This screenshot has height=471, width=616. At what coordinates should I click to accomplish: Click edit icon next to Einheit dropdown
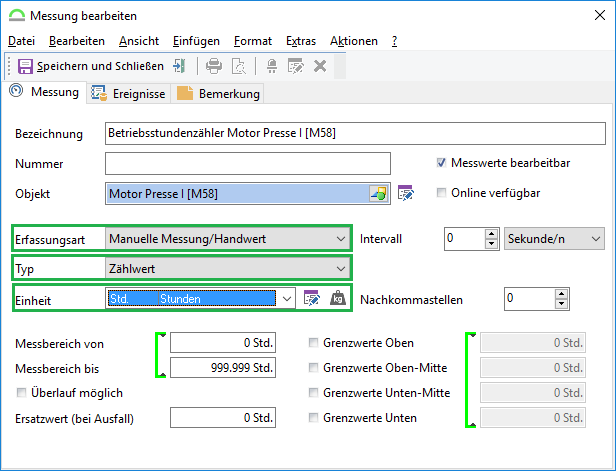[312, 299]
